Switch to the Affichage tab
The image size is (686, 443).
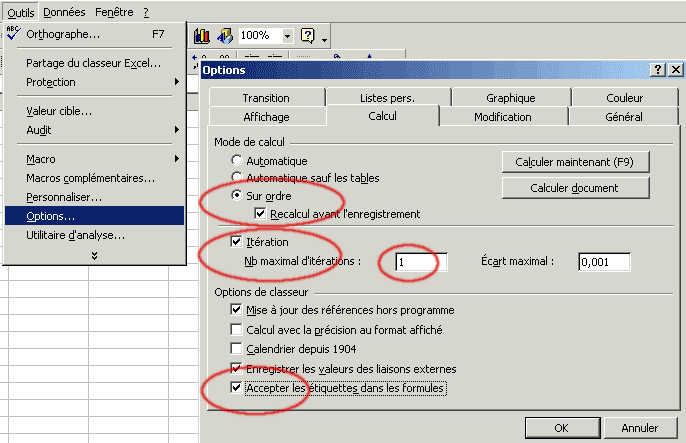click(x=267, y=117)
